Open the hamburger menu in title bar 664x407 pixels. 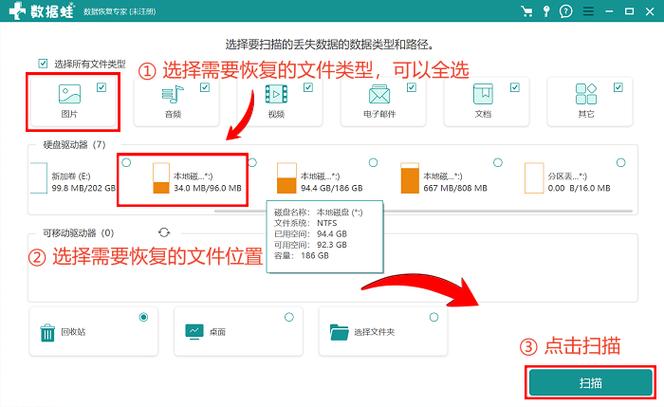pyautogui.click(x=588, y=11)
